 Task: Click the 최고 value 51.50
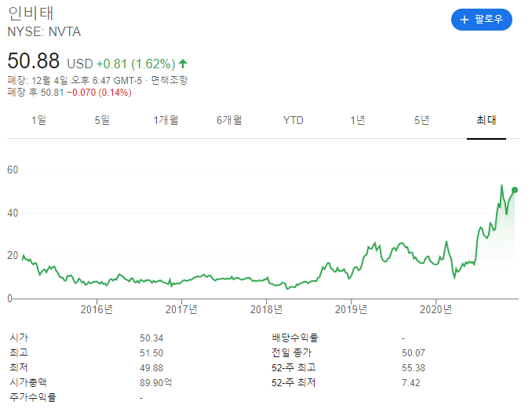click(x=151, y=353)
